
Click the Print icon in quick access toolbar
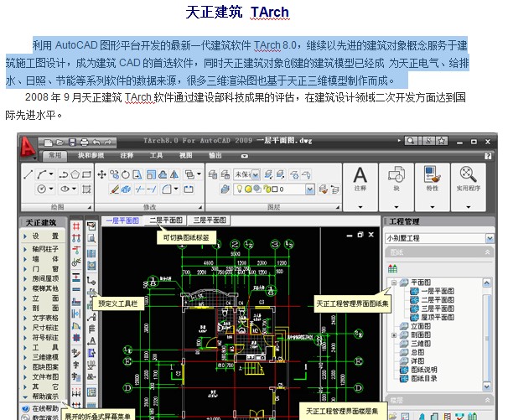click(x=84, y=142)
